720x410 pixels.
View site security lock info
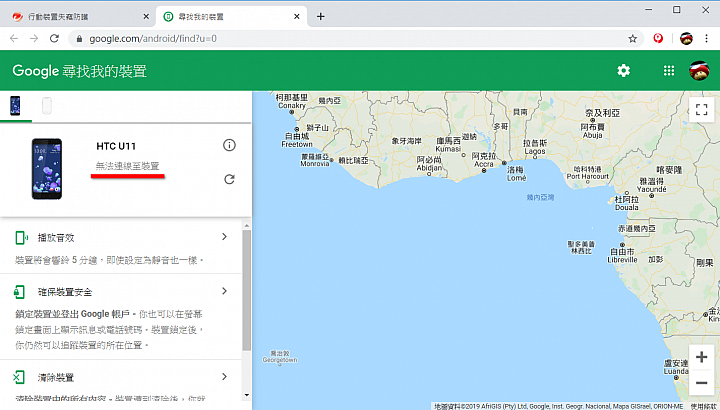79,39
